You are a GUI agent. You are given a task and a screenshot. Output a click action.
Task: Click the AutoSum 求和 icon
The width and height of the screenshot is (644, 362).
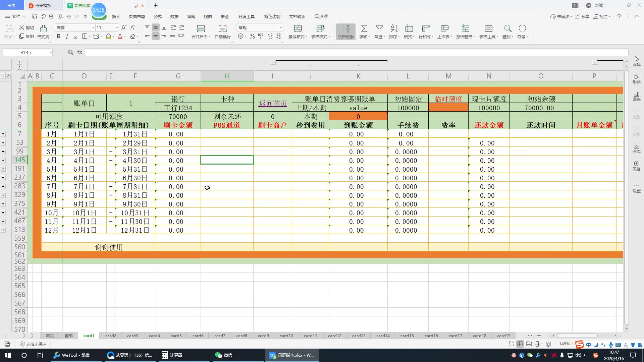[x=364, y=29]
